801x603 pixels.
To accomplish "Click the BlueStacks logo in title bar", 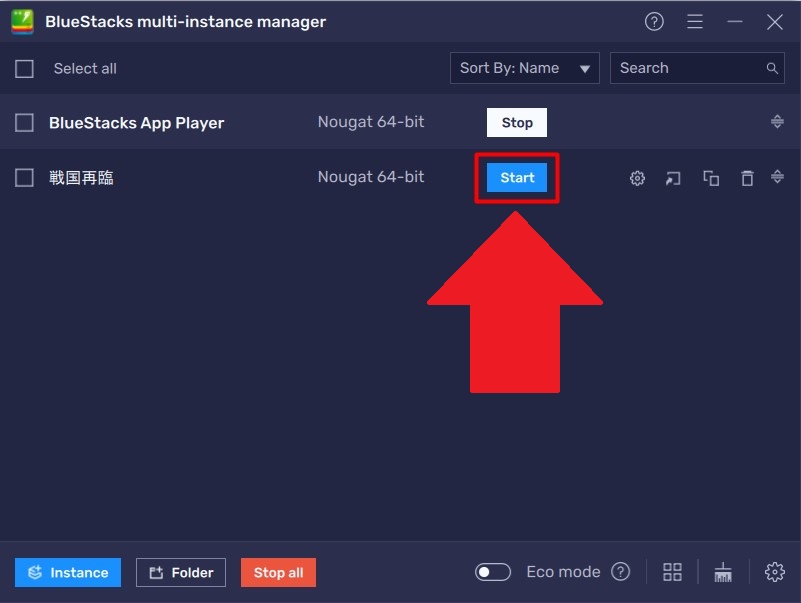I will point(22,22).
